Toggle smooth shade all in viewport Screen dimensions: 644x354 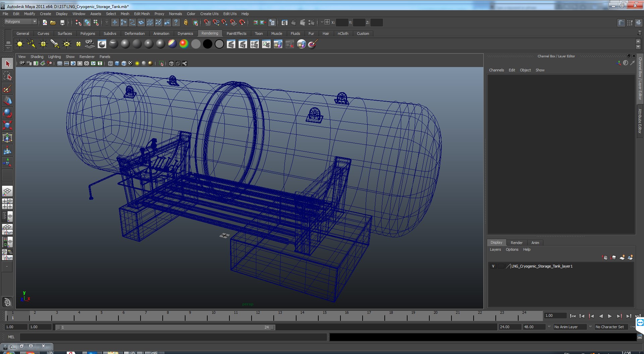117,63
